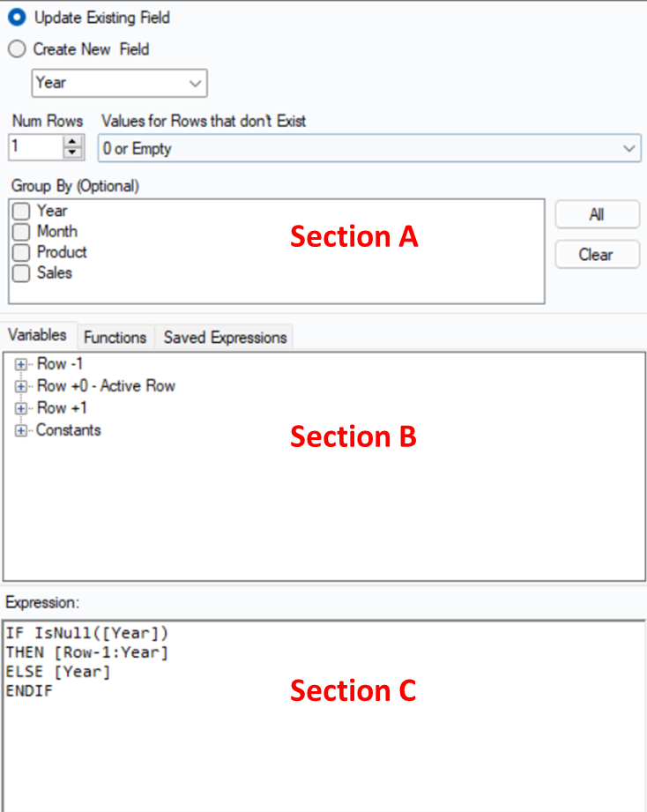Switch to the Variables tab
This screenshot has height=812, width=647.
(38, 335)
